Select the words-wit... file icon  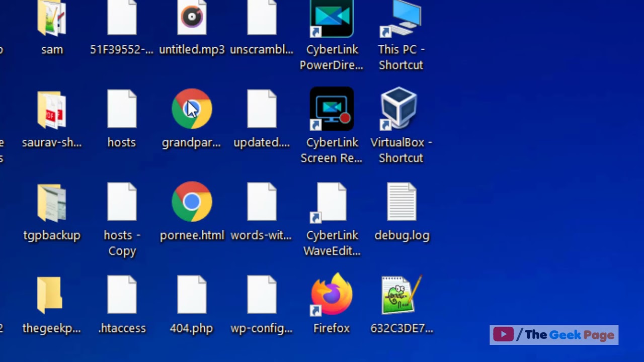262,202
